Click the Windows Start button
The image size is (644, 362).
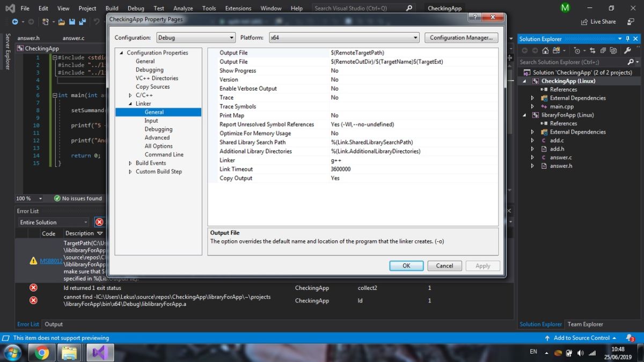[x=13, y=352]
